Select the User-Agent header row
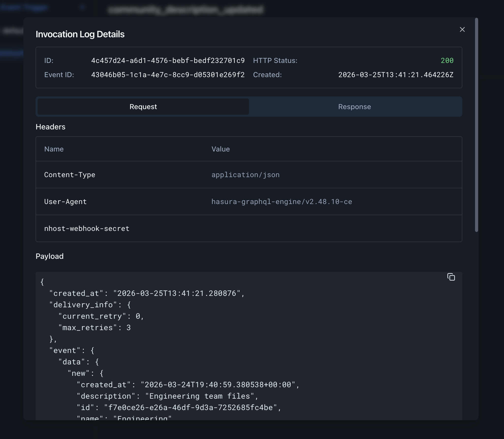This screenshot has height=439, width=504. click(x=65, y=202)
